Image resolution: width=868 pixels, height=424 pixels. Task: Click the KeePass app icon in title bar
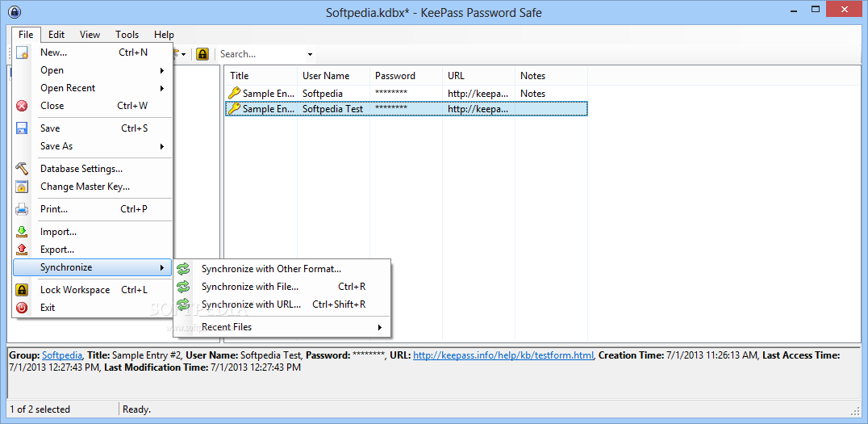pyautogui.click(x=15, y=11)
